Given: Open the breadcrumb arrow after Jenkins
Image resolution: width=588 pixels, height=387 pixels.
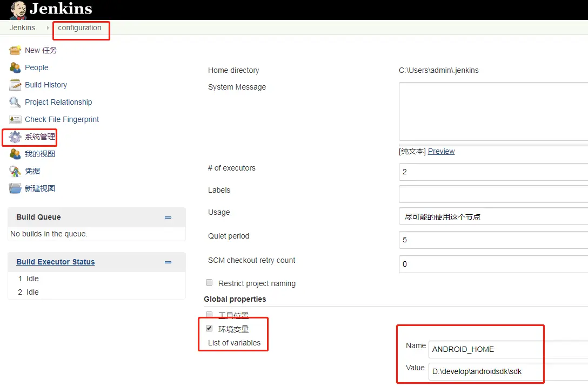Looking at the screenshot, I should click(48, 28).
